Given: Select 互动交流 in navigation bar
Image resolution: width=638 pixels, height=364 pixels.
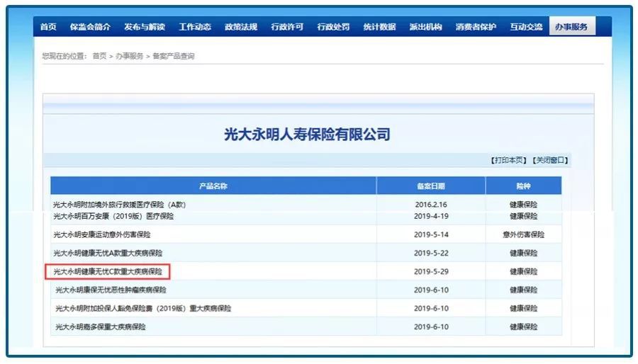Looking at the screenshot, I should pos(526,27).
